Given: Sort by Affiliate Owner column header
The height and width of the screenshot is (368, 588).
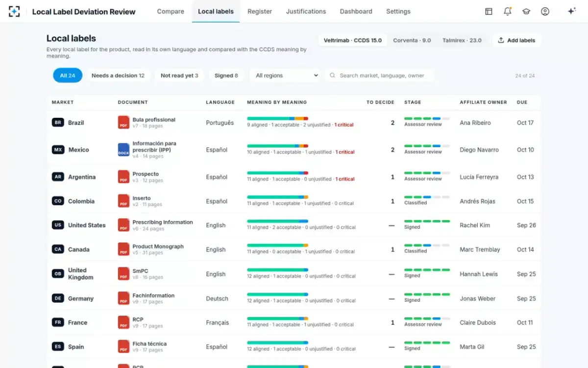Looking at the screenshot, I should tap(483, 102).
